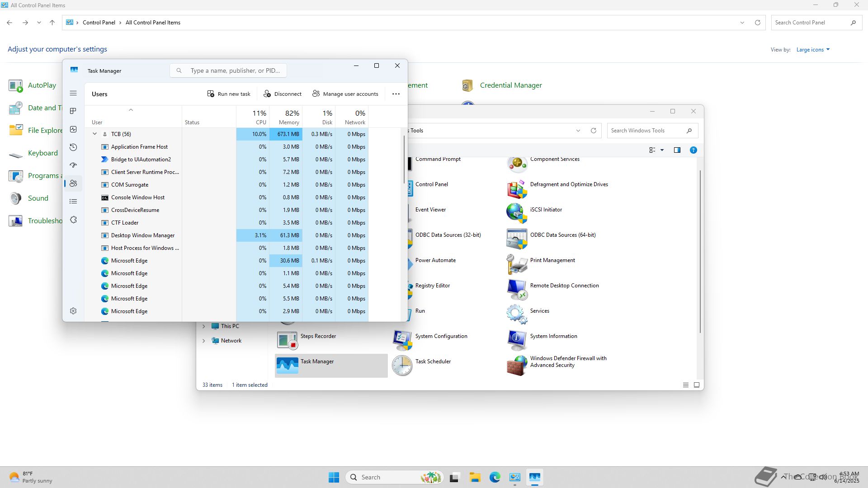Open View by Large icons dropdown
This screenshot has width=868, height=488.
(813, 50)
